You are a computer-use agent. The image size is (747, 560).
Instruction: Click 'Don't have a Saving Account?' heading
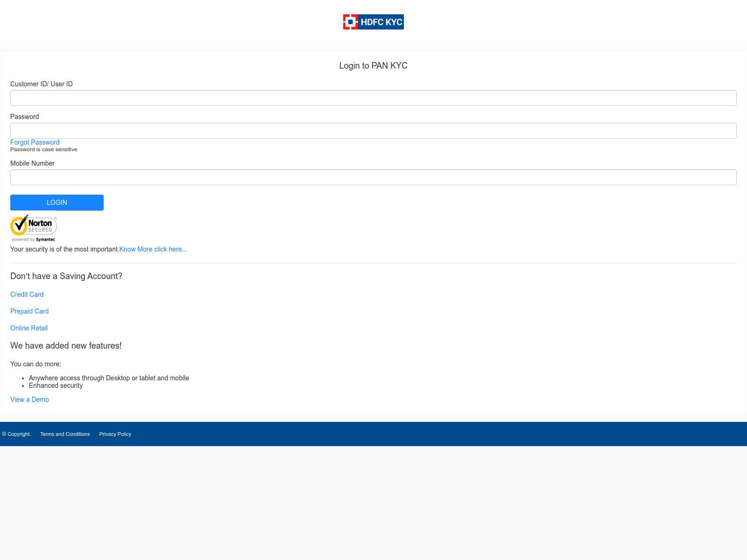coord(66,276)
